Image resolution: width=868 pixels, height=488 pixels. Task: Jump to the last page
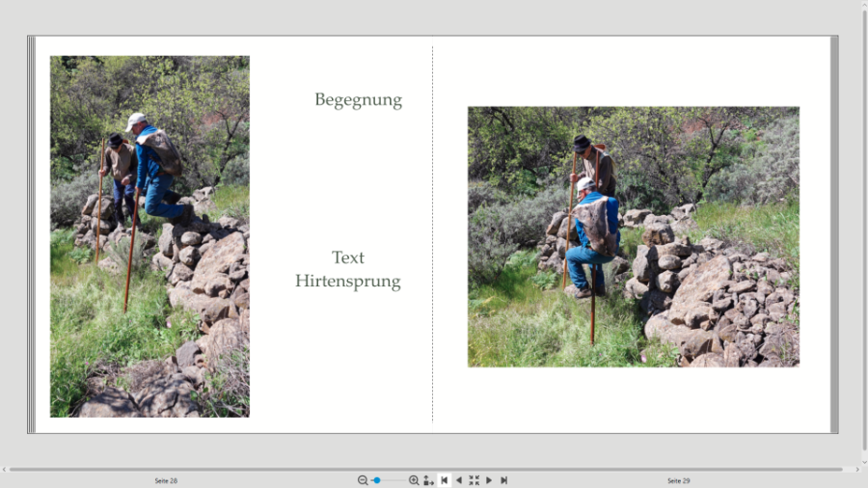click(503, 480)
